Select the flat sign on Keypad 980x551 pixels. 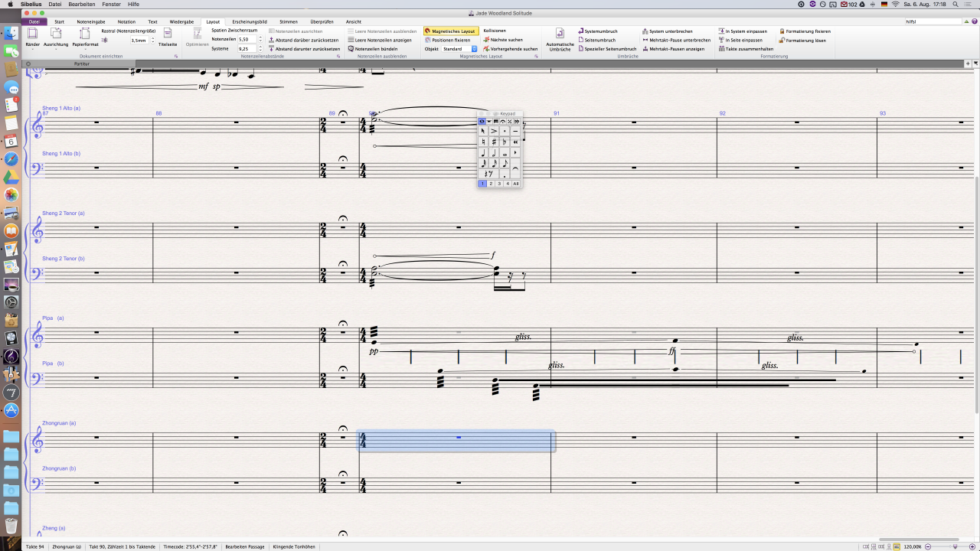pyautogui.click(x=505, y=142)
